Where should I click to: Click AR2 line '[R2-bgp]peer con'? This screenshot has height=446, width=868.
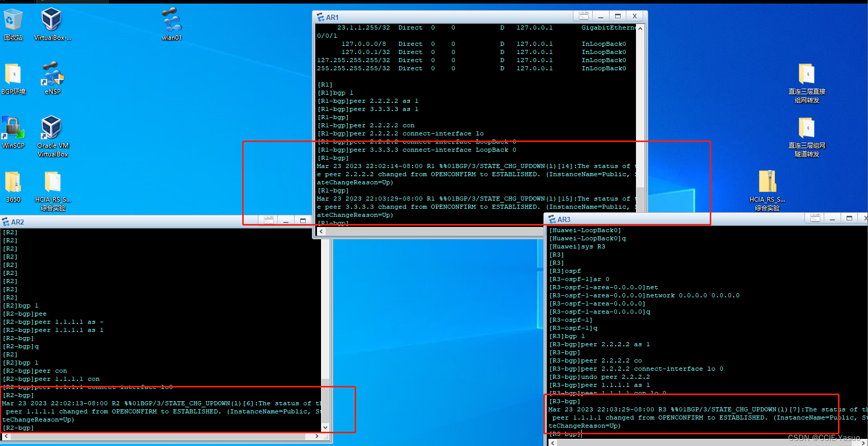tap(35, 371)
